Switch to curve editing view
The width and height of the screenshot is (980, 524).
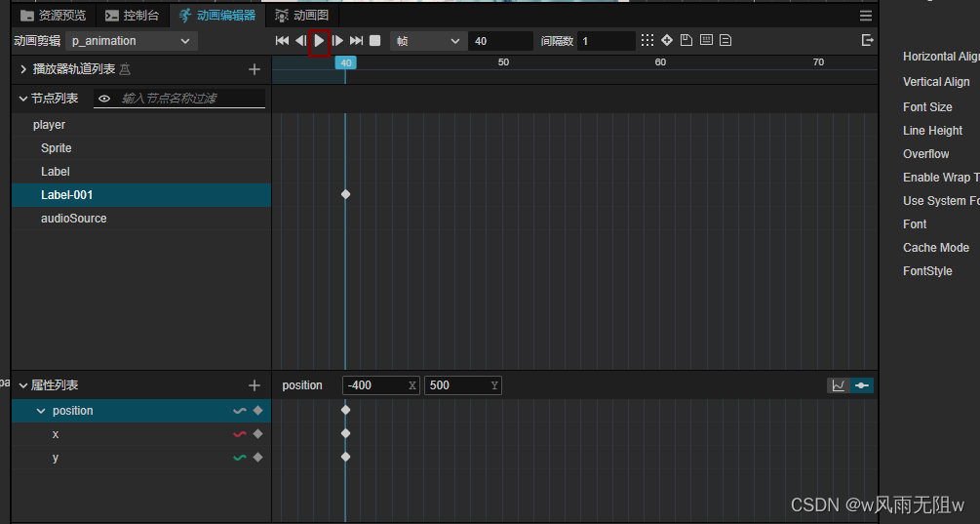click(x=839, y=385)
